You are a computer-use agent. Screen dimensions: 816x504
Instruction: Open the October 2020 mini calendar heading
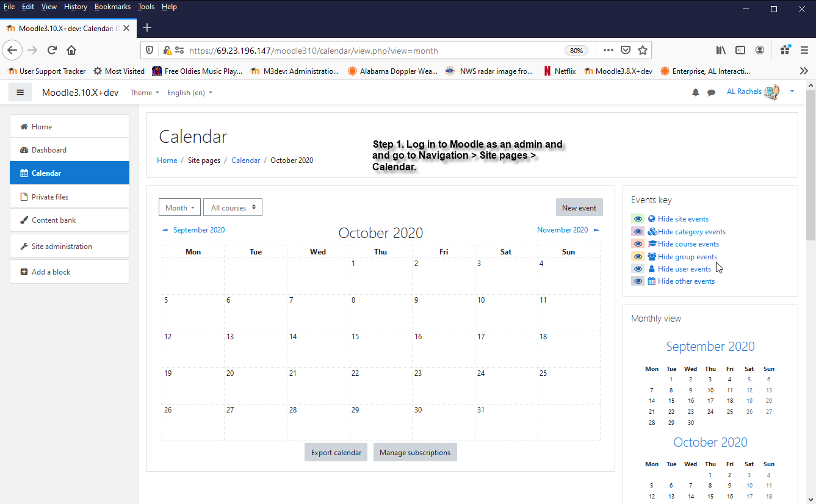[x=710, y=442]
